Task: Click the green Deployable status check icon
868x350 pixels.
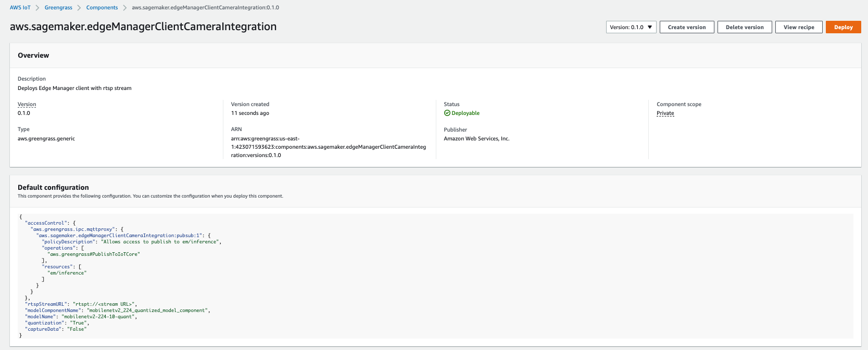Action: click(447, 113)
